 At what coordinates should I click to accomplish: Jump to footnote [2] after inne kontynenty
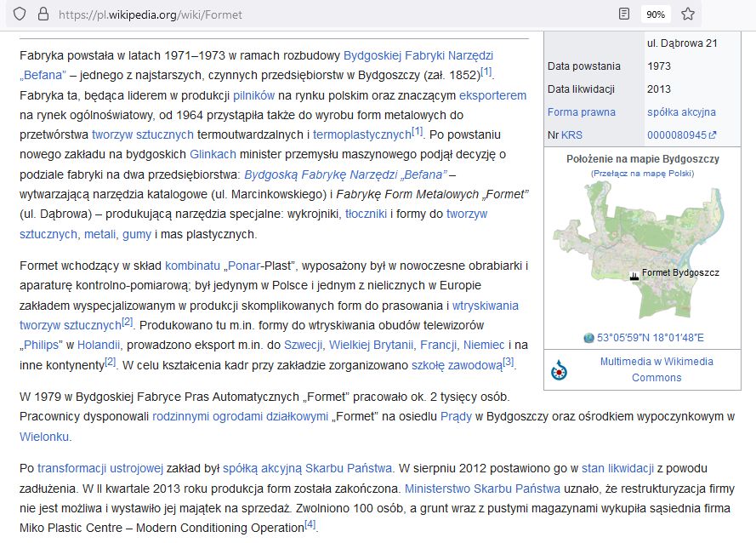[x=111, y=362]
